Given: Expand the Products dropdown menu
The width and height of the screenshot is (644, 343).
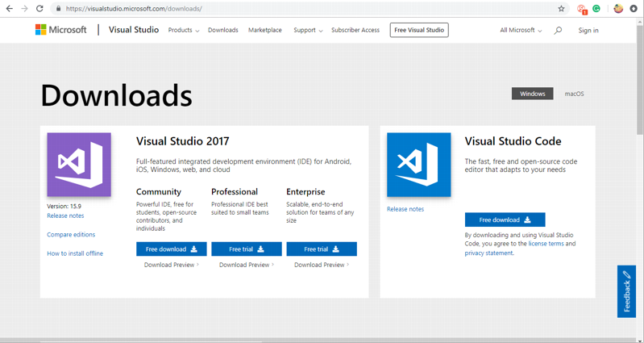Looking at the screenshot, I should tap(184, 30).
